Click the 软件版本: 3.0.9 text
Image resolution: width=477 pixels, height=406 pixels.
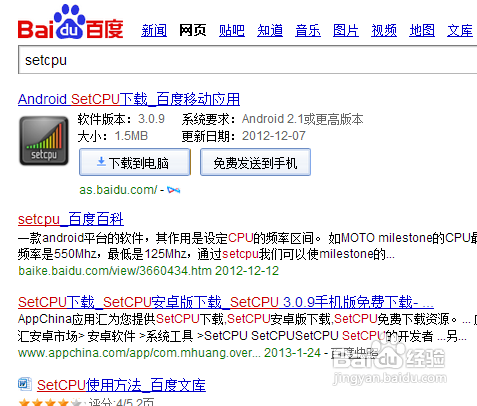(121, 119)
